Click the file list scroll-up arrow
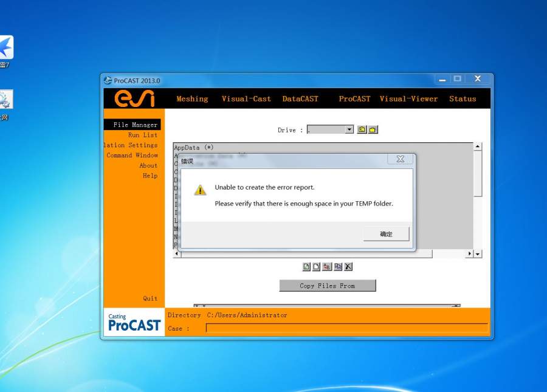Image resolution: width=547 pixels, height=392 pixels. [x=478, y=146]
